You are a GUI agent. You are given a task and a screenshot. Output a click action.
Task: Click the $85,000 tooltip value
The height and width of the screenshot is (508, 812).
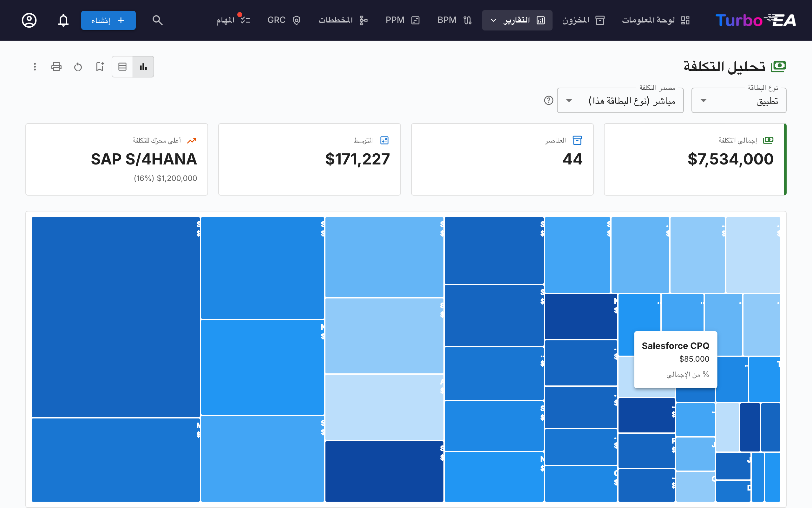(694, 359)
